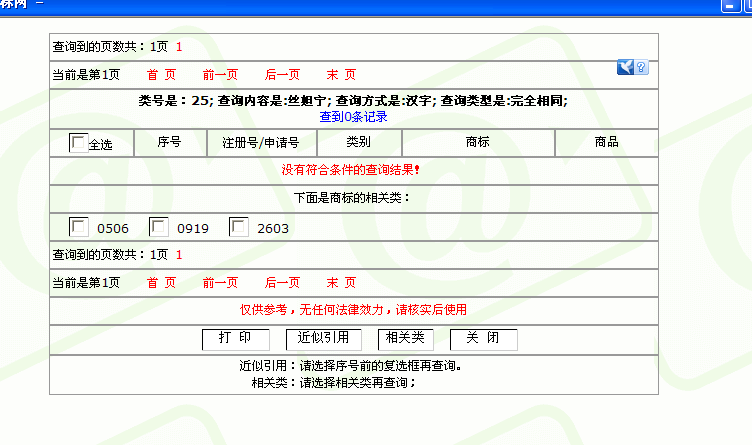Click the bird icon near the help button

pyautogui.click(x=625, y=67)
